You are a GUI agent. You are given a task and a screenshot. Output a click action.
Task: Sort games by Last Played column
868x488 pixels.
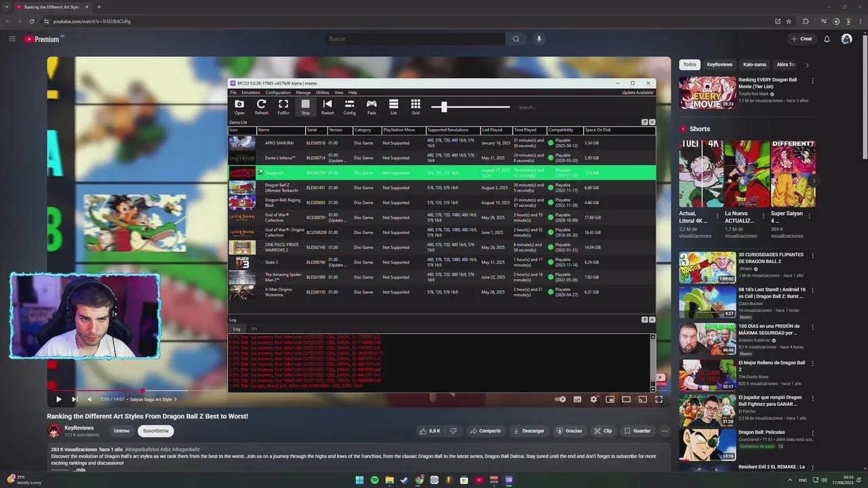click(496, 130)
